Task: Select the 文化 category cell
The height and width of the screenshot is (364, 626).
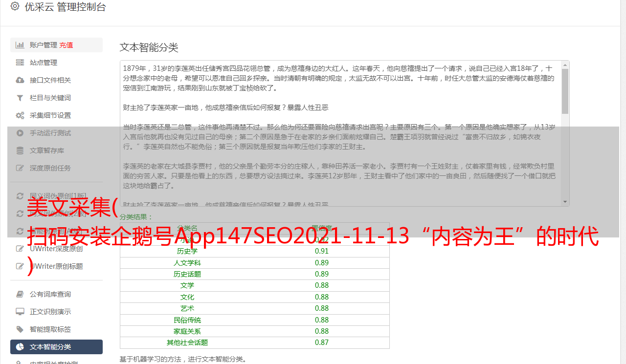Action: (x=187, y=297)
